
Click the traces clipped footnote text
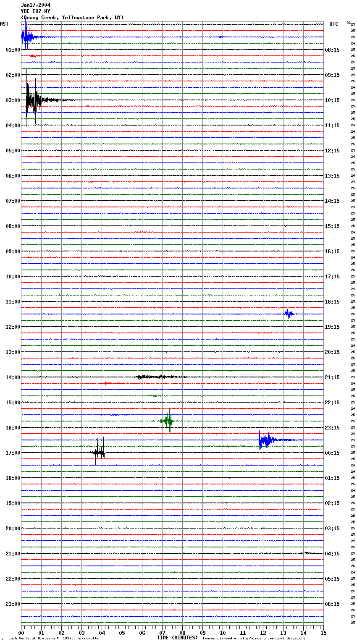(x=254, y=639)
